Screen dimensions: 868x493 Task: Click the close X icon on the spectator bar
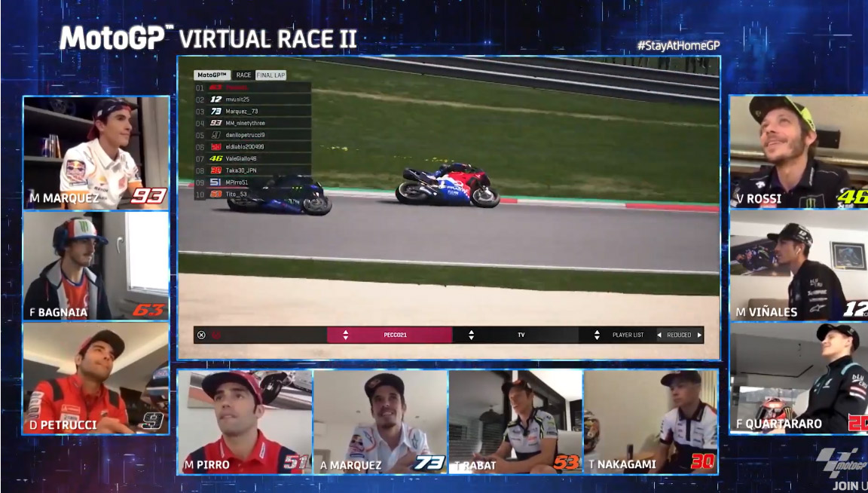coord(201,335)
